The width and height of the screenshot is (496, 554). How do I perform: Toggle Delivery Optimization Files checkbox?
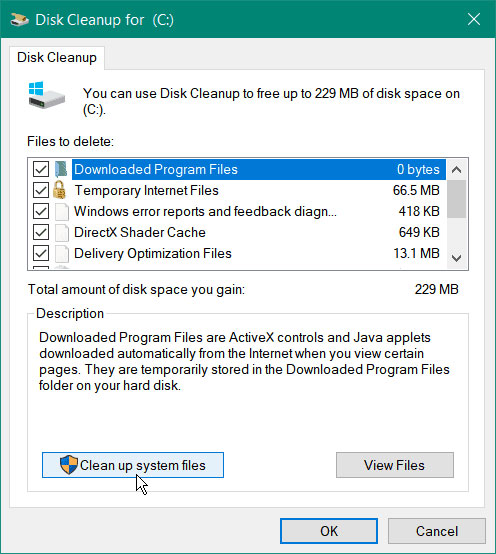(41, 253)
